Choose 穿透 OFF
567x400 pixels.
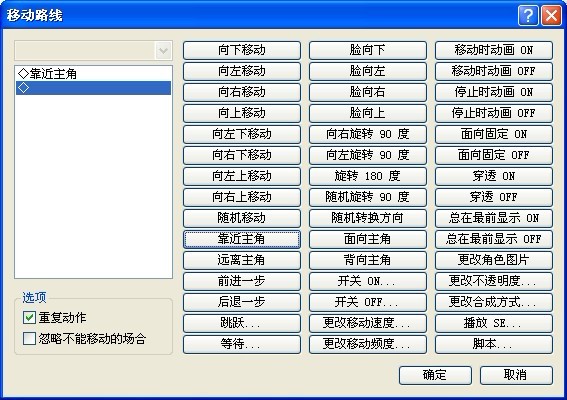tap(494, 197)
